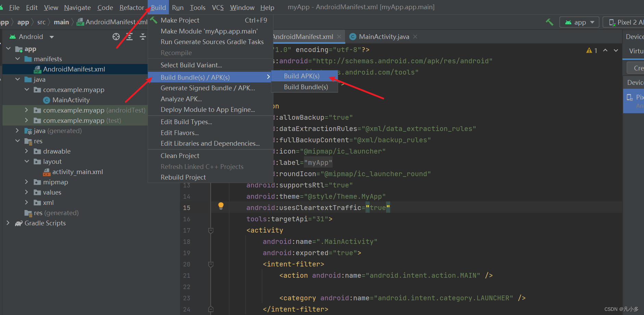
Task: Collapse the res folder
Action: click(18, 141)
